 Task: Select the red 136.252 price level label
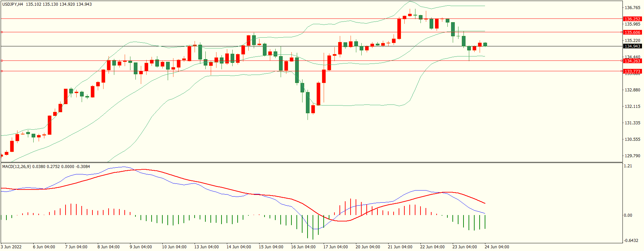(632, 19)
